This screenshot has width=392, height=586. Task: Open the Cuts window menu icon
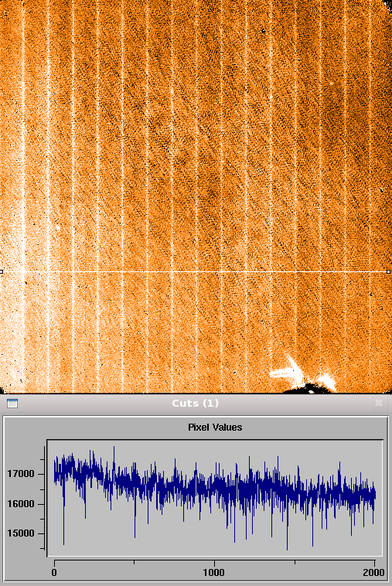coord(12,404)
